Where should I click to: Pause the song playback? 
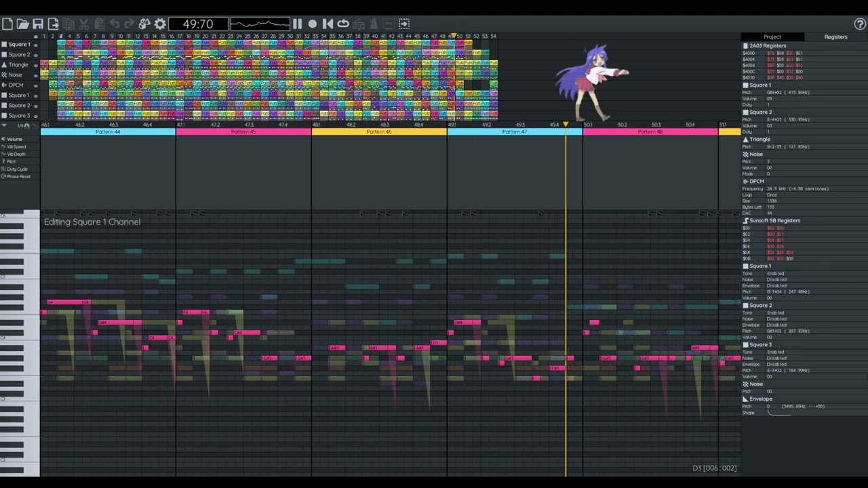(297, 24)
